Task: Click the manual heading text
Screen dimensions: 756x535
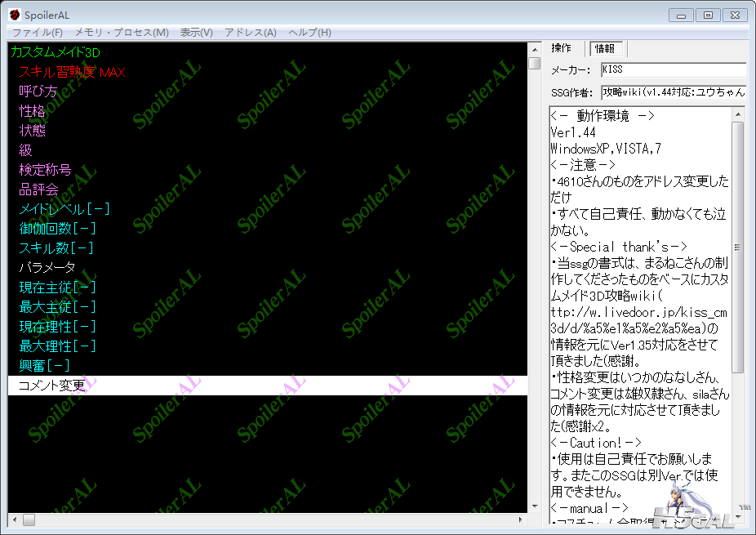Action: 589,508
